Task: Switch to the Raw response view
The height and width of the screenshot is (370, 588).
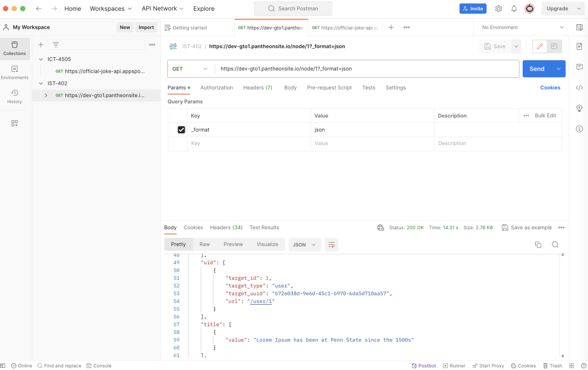Action: click(x=205, y=244)
